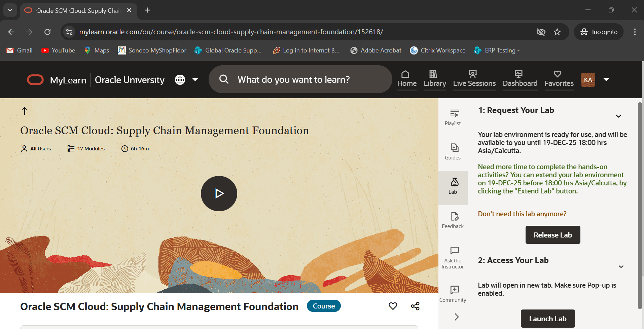Select the Oracle SCM Cloud browser tab
This screenshot has width=644, height=329.
pyautogui.click(x=79, y=10)
